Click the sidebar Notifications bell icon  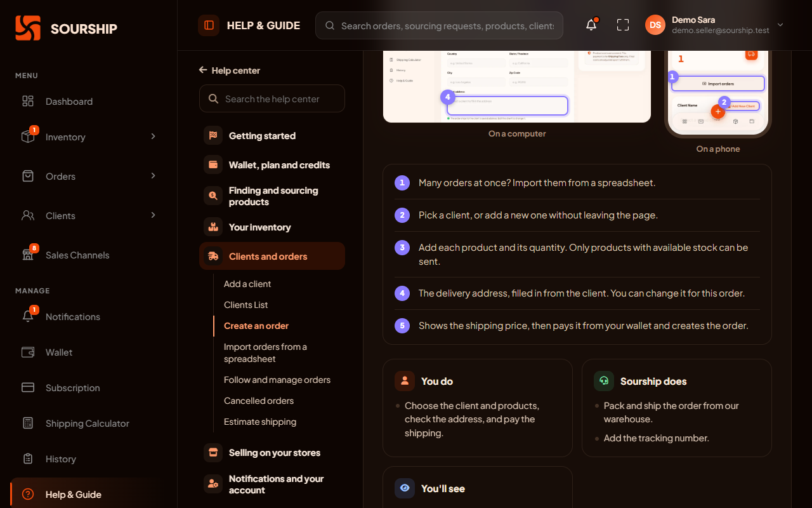coord(28,317)
